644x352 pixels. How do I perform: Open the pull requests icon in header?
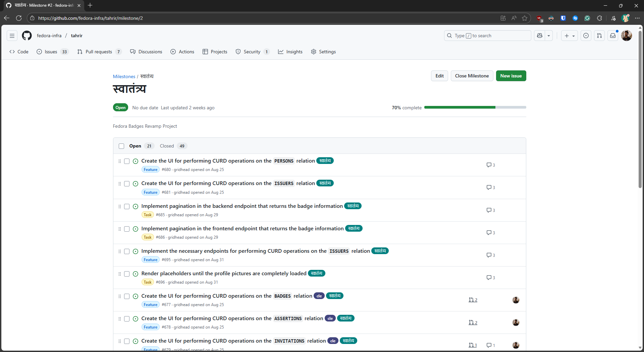pyautogui.click(x=599, y=36)
